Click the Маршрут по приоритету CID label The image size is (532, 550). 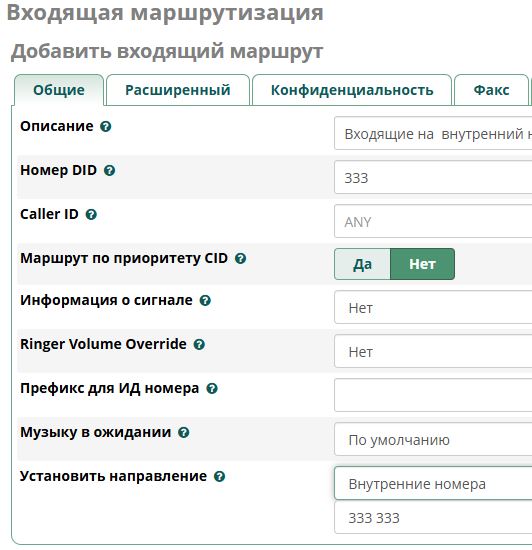click(124, 259)
